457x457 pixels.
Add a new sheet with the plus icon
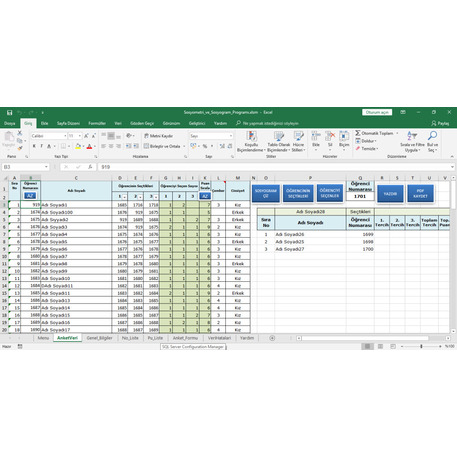(272, 338)
